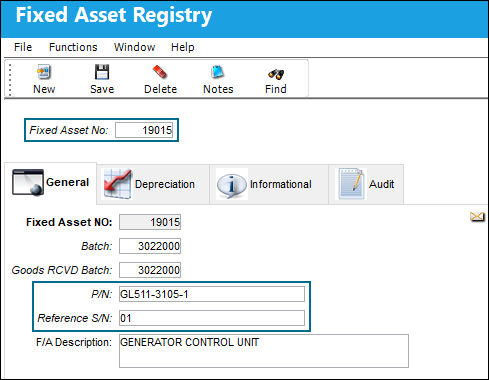Open the Help menu
489x380 pixels.
click(x=182, y=47)
